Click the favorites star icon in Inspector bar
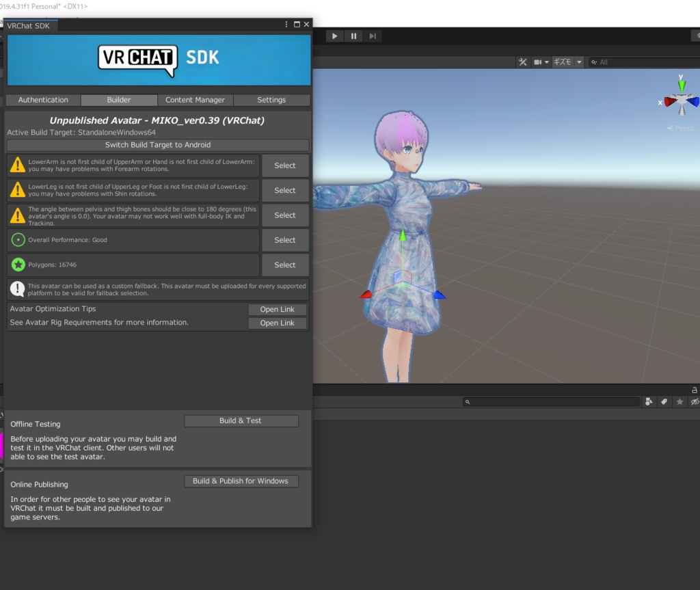 (x=678, y=402)
